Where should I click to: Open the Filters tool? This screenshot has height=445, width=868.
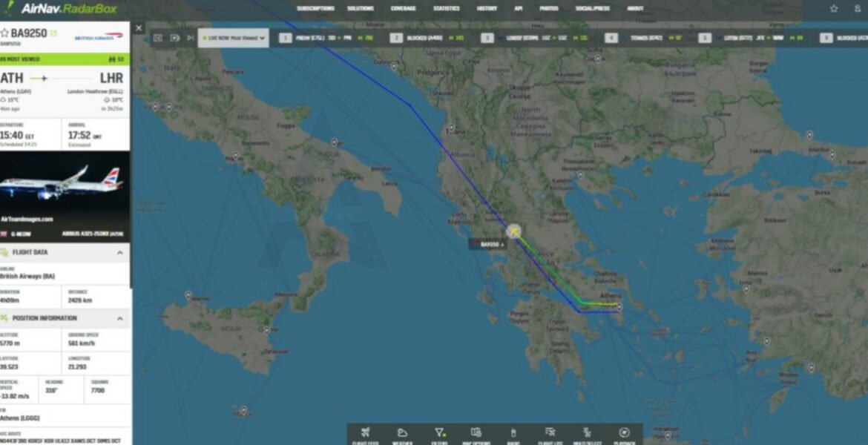pos(439,435)
